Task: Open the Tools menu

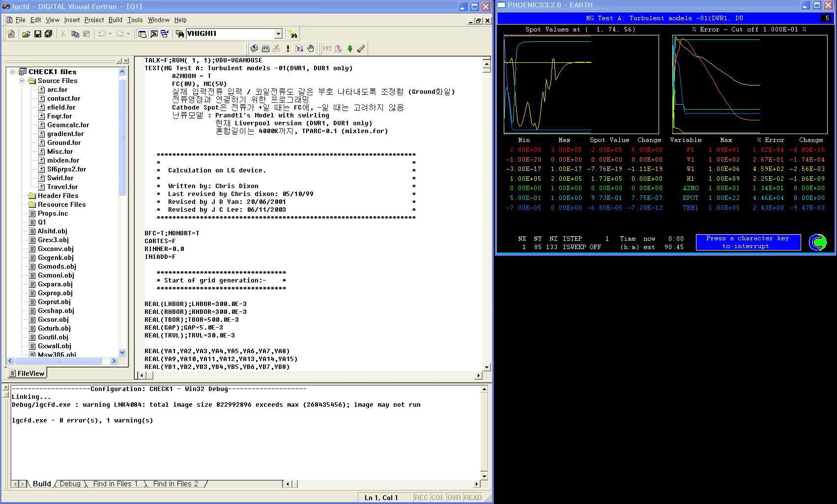Action: [135, 20]
